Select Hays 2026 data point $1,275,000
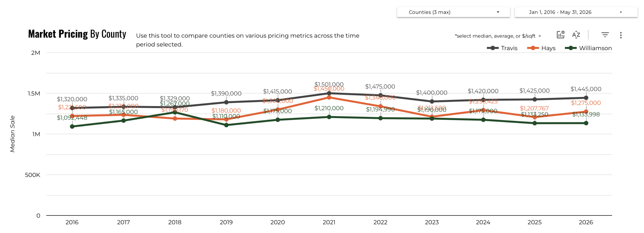The image size is (644, 233). pos(586,112)
